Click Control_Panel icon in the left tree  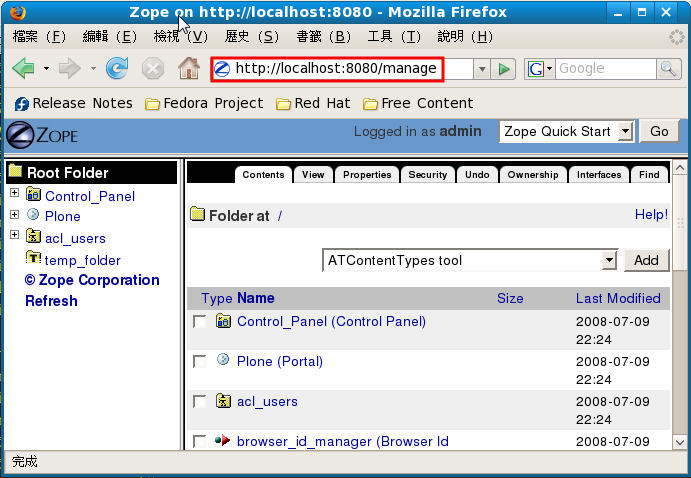33,194
